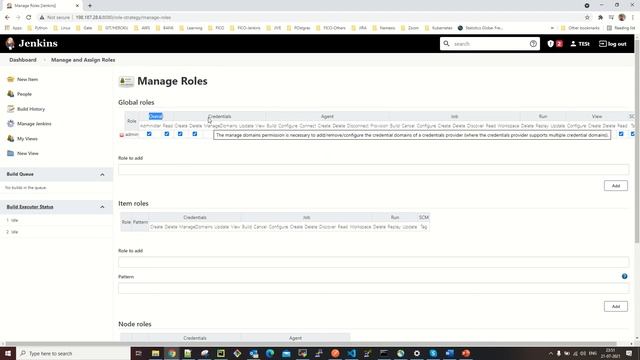The image size is (640, 360).
Task: Open the Python bookmarks folder
Action: (x=37, y=28)
